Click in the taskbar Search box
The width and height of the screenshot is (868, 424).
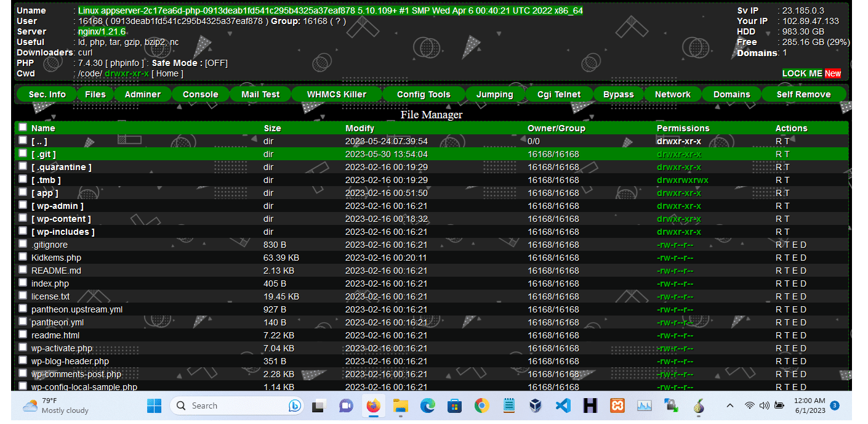click(236, 406)
